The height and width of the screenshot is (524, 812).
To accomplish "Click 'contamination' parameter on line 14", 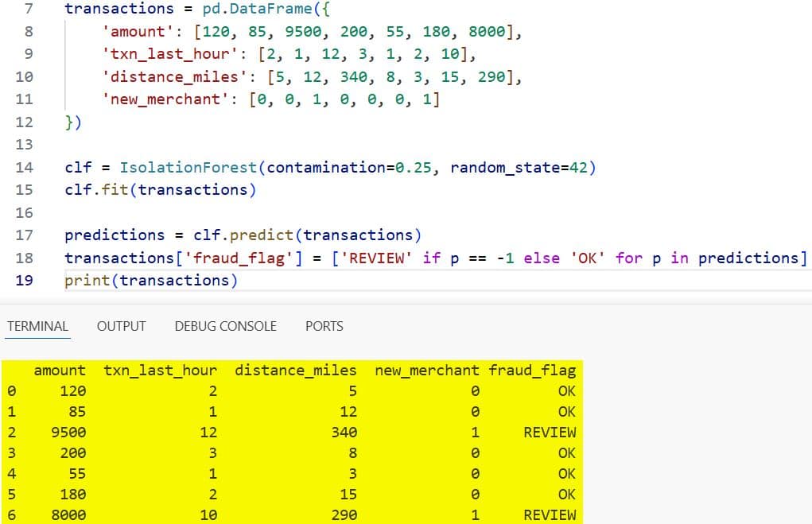I will tap(326, 167).
